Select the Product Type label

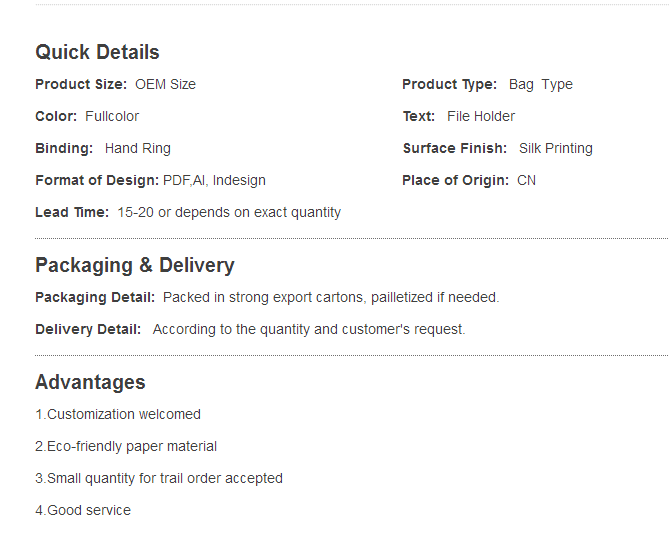(449, 85)
